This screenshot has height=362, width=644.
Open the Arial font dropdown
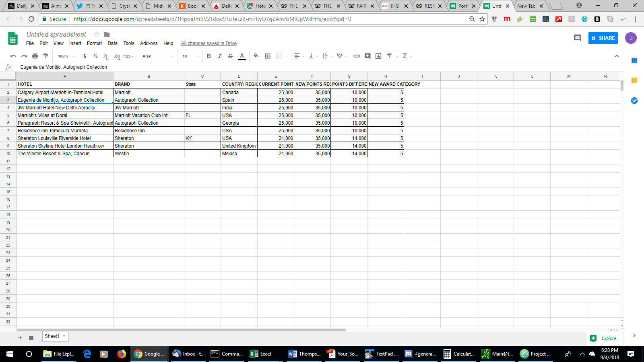157,56
